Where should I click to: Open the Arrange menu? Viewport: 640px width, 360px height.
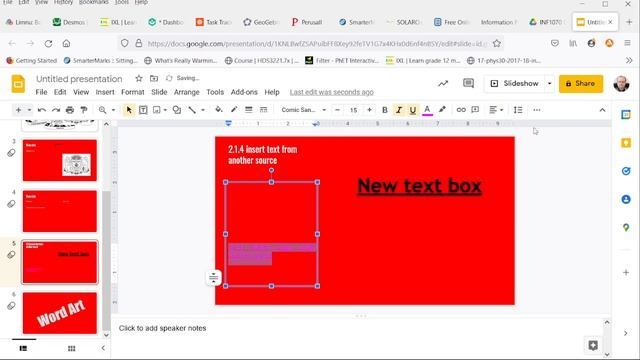tap(187, 92)
